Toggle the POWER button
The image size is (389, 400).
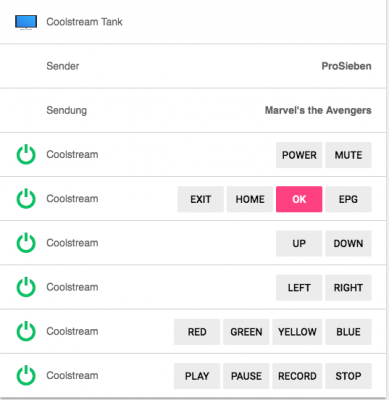tap(299, 155)
